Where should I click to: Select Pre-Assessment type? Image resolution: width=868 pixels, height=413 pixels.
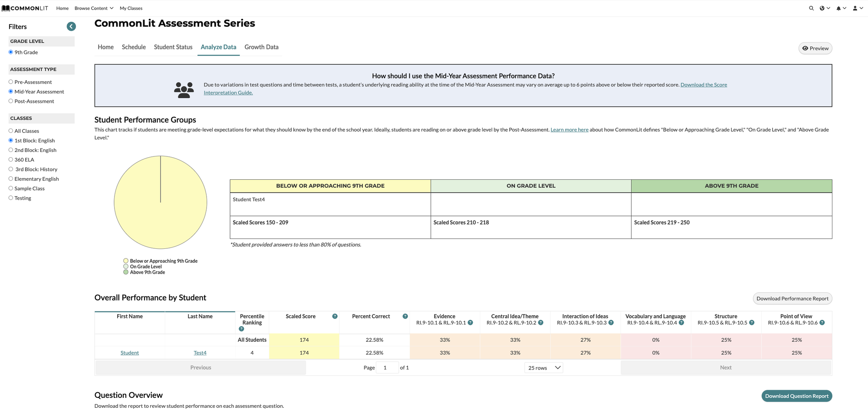[x=11, y=82]
